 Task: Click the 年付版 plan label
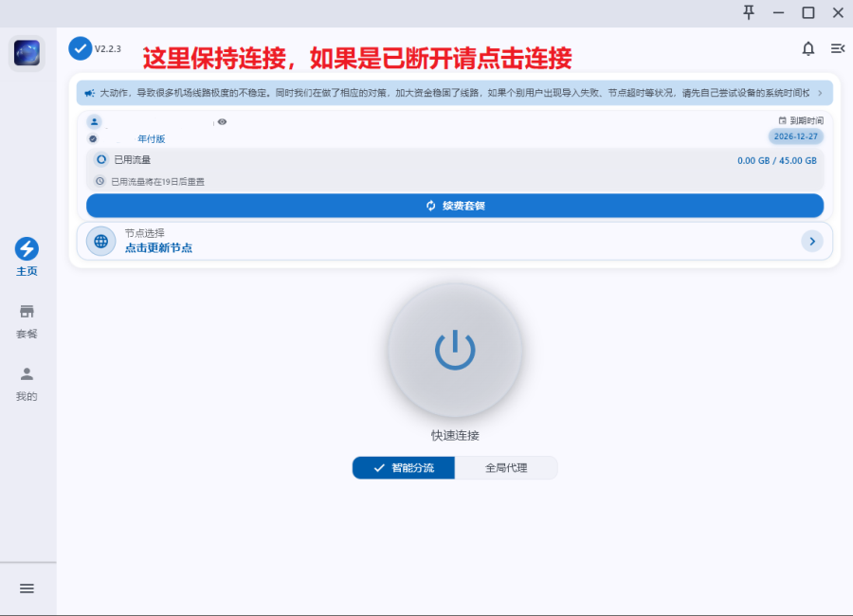[151, 138]
